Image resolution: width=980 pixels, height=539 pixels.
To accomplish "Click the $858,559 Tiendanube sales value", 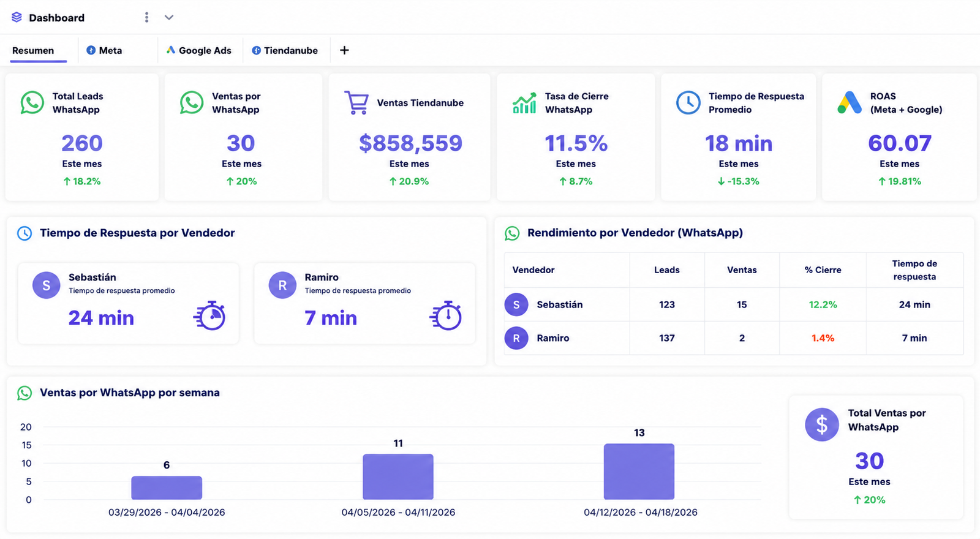I will tap(410, 143).
